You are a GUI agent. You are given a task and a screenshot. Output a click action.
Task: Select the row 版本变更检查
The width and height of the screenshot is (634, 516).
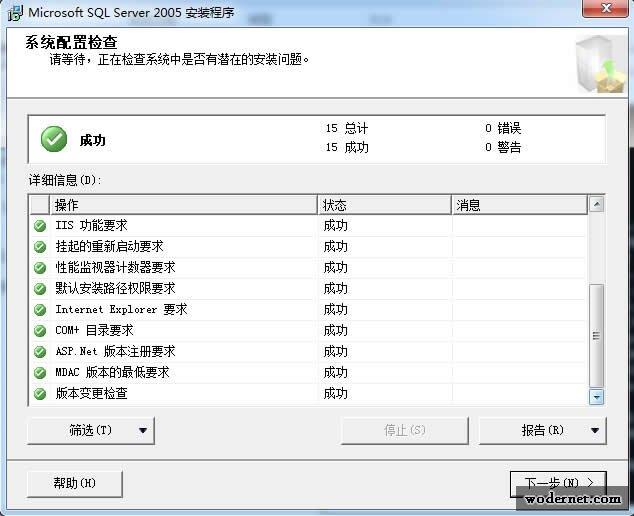click(309, 393)
